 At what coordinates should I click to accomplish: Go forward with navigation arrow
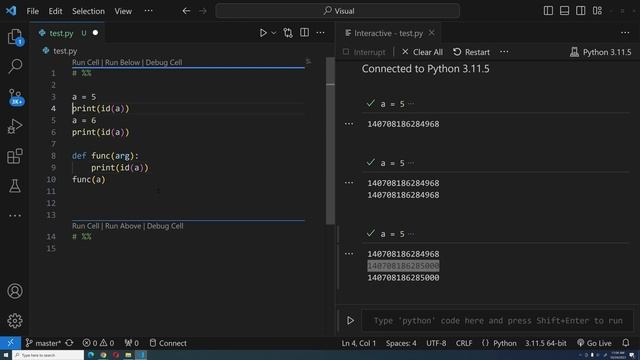(203, 11)
